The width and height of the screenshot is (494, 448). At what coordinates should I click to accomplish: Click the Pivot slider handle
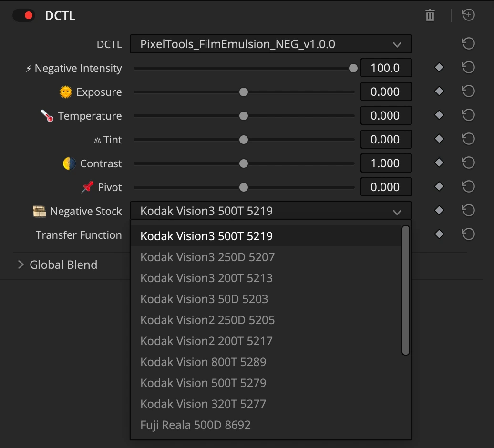click(x=244, y=187)
